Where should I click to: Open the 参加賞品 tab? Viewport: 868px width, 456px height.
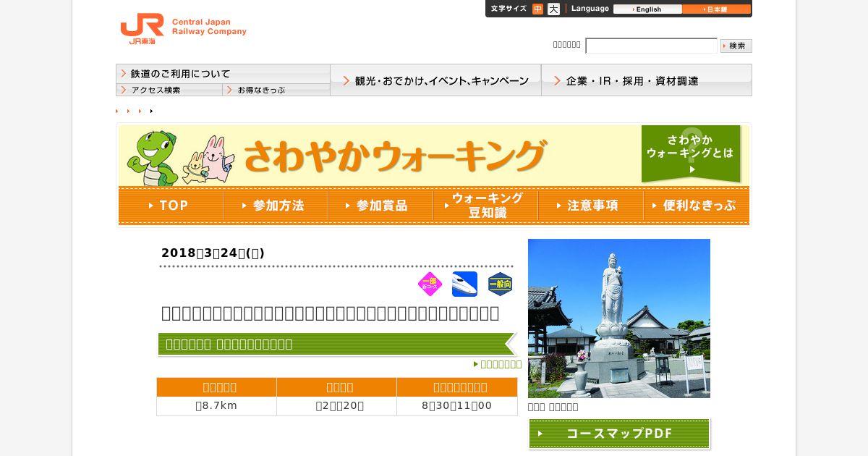point(380,206)
